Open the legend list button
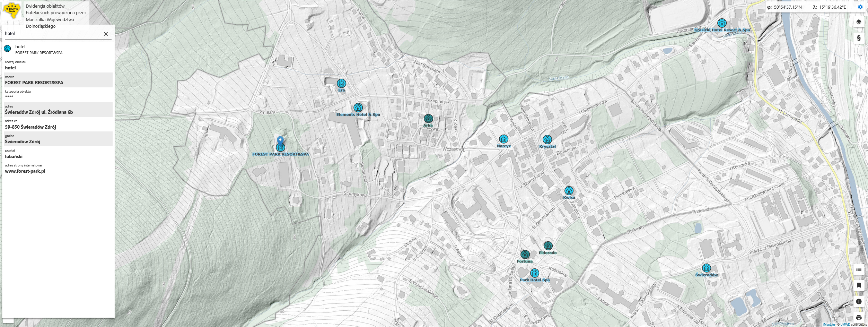Image resolution: width=868 pixels, height=327 pixels. pyautogui.click(x=858, y=269)
